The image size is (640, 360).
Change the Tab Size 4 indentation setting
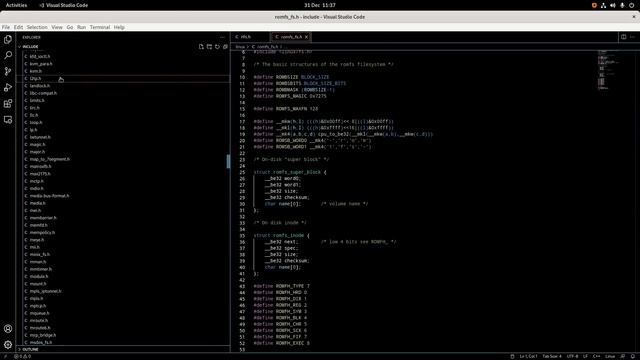[552, 356]
